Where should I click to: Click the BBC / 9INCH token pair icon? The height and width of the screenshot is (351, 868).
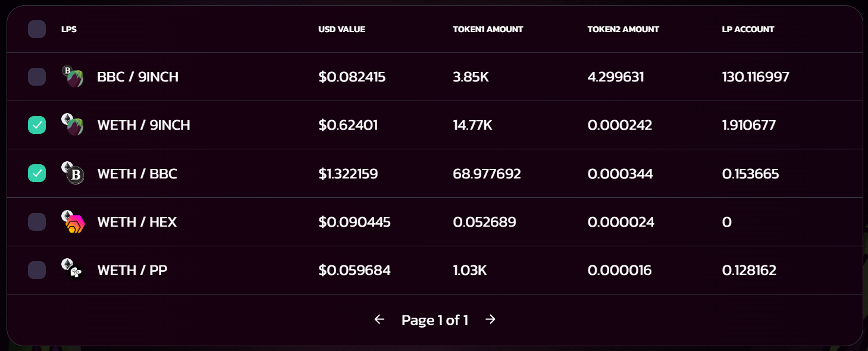click(x=73, y=77)
